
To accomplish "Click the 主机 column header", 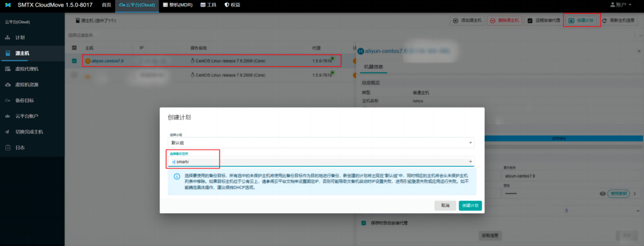I will click(89, 48).
